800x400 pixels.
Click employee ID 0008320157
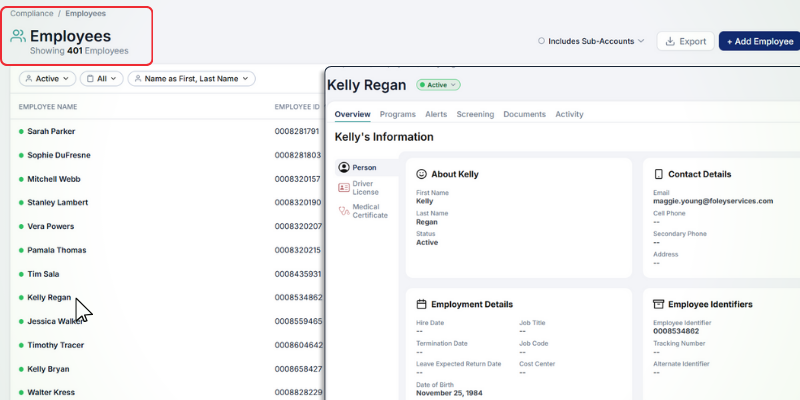297,179
